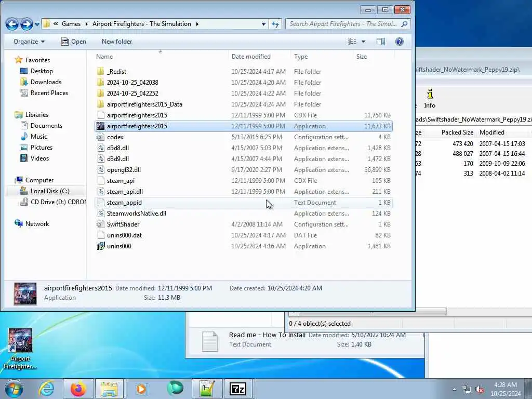Open the view options dropdown arrow

(x=363, y=42)
